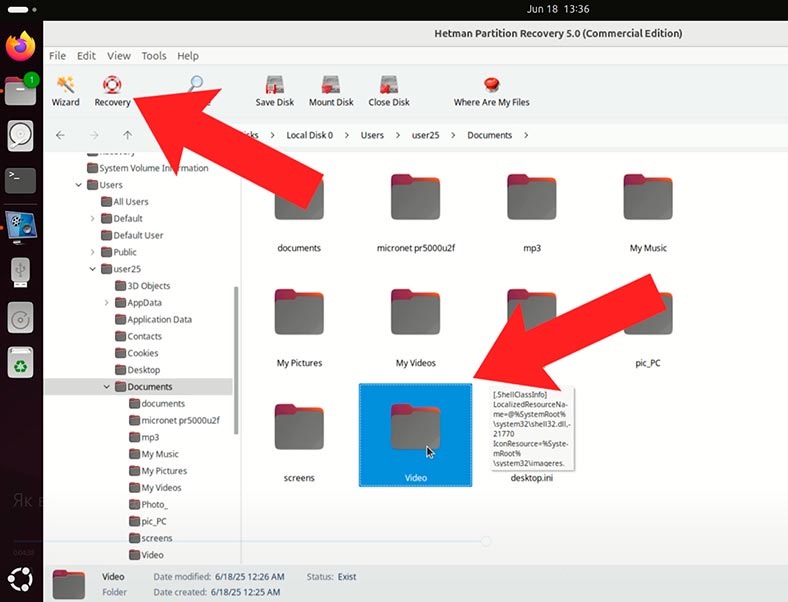Expand the Default tree node

[x=92, y=219]
